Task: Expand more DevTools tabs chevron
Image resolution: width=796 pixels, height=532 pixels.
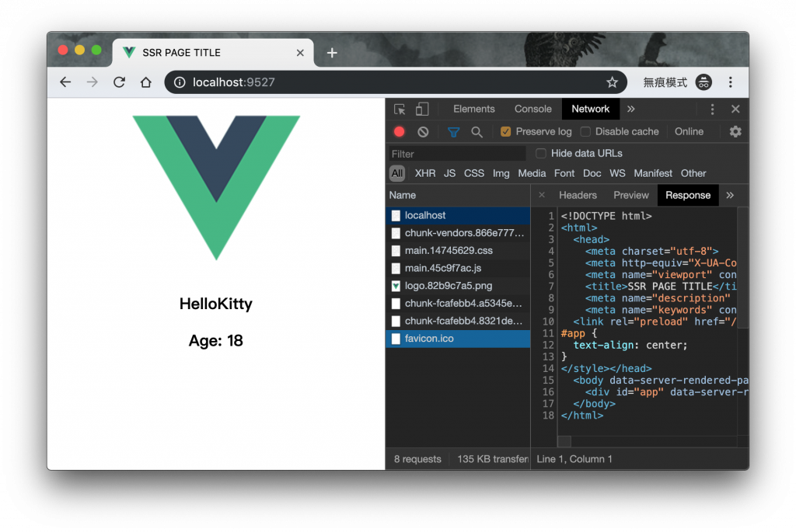Action: [631, 109]
